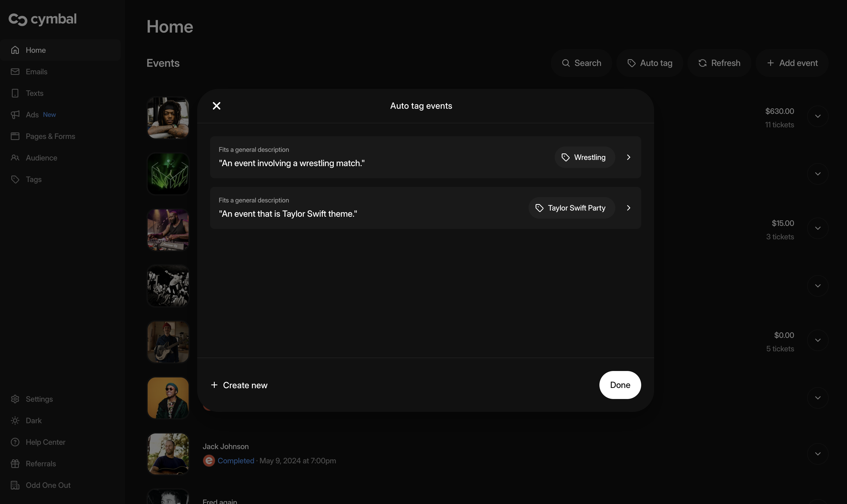Open Ads megaphone icon in sidebar

pyautogui.click(x=15, y=115)
